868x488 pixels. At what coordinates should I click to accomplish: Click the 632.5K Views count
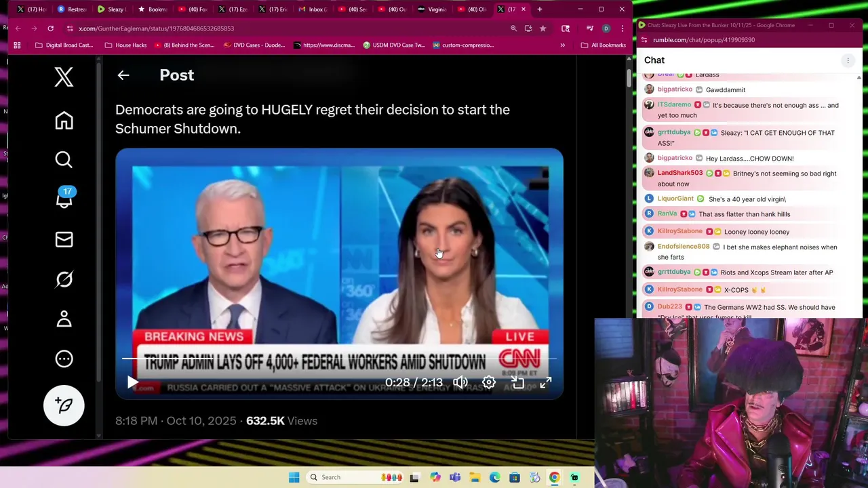tap(281, 421)
